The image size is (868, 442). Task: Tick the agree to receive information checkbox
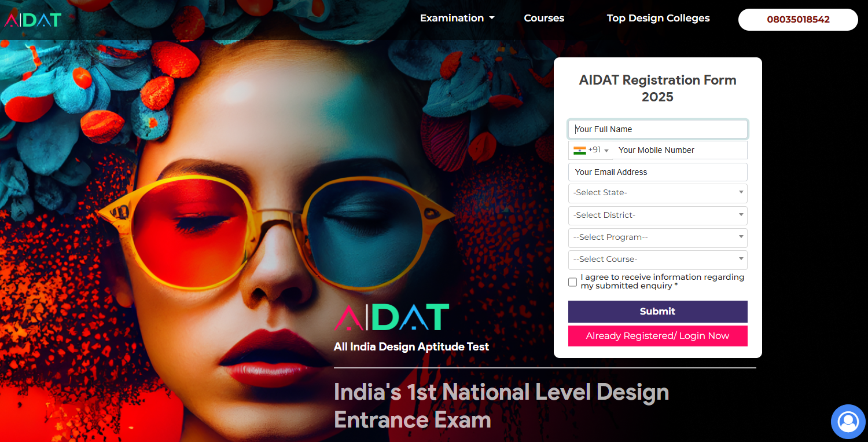click(573, 282)
